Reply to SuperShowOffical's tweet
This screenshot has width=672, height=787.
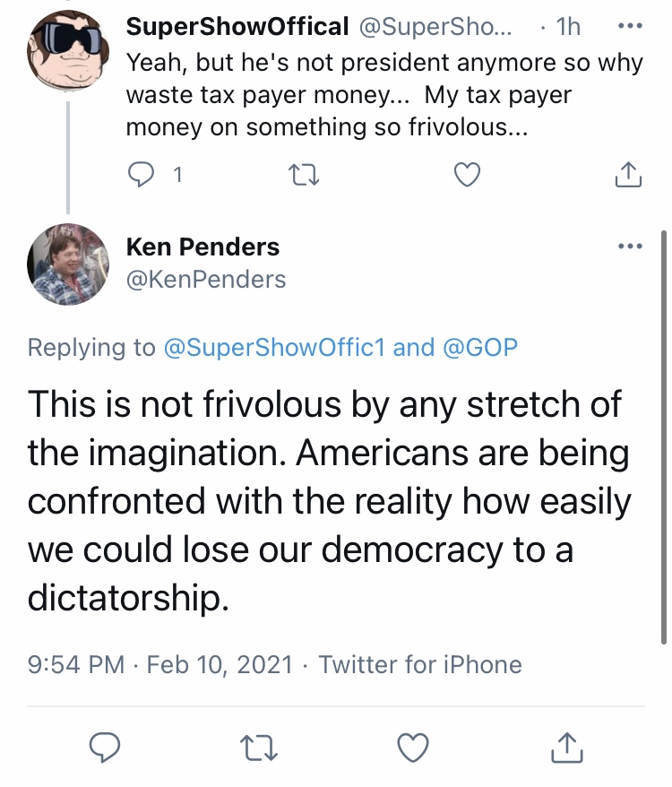[141, 175]
